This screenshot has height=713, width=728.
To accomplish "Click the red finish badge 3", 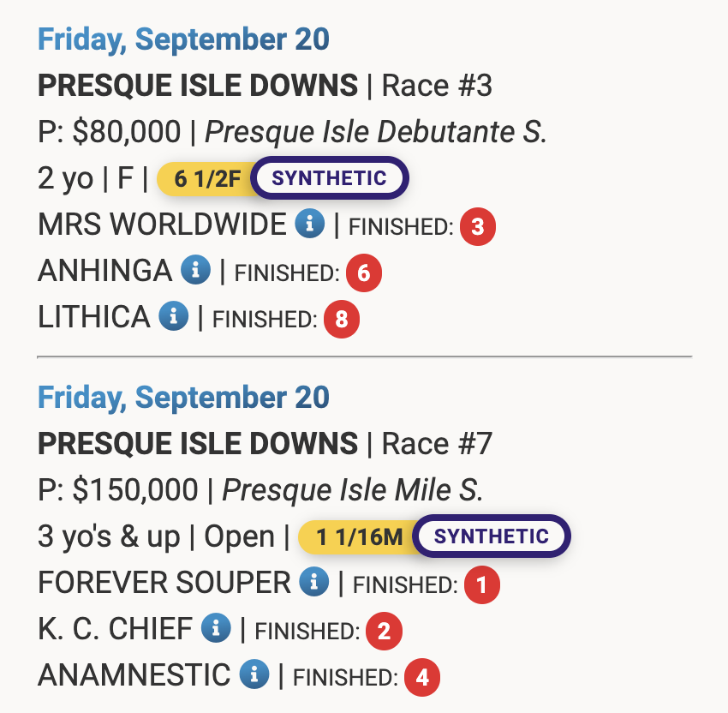I will tap(478, 227).
